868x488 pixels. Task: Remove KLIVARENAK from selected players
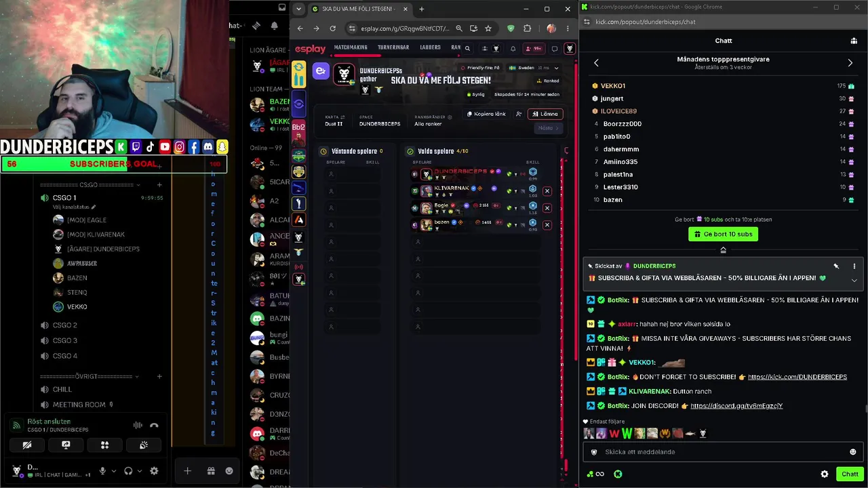[547, 191]
